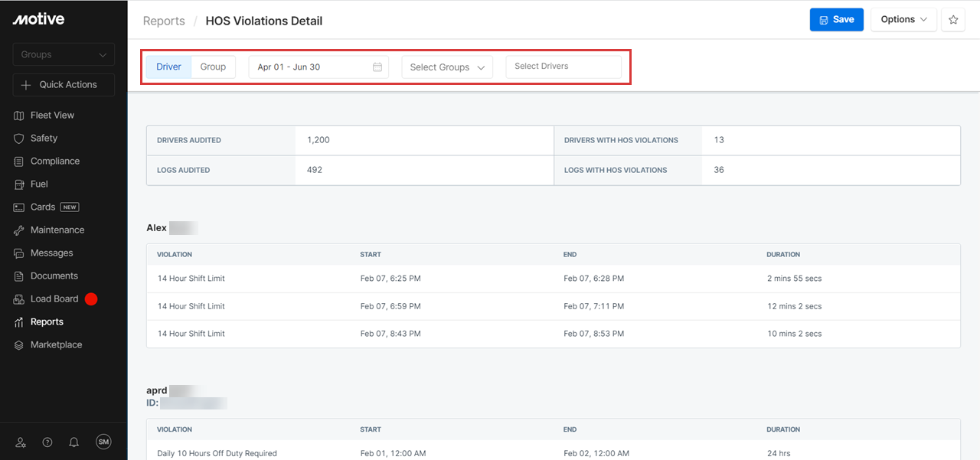Open the admin user settings icon
Screen dimensions: 980x460
tap(21, 442)
